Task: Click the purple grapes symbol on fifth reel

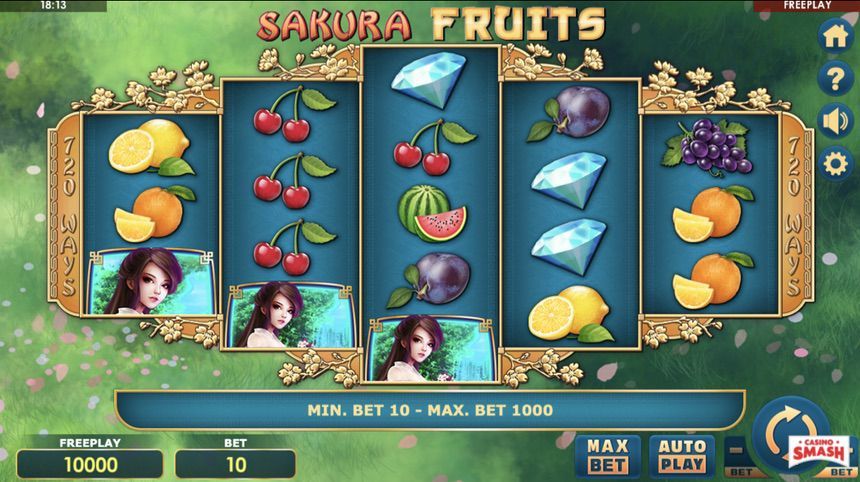Action: click(x=708, y=146)
